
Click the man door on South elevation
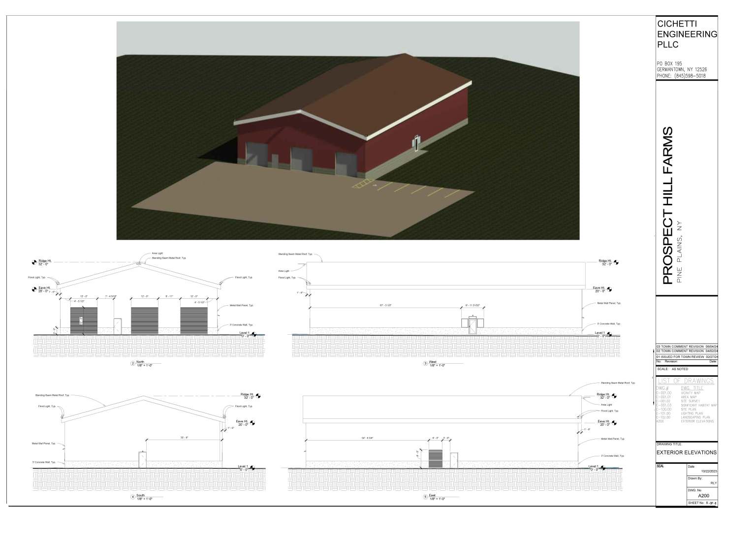[143, 459]
